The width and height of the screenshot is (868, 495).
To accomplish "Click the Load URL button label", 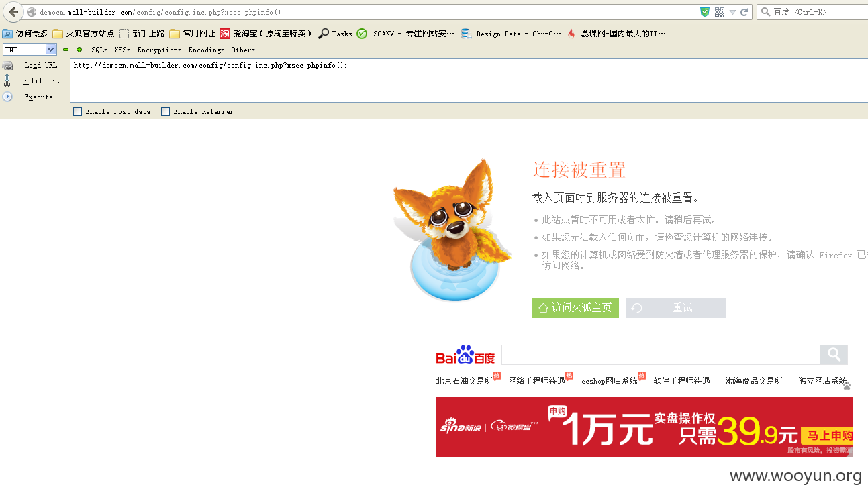I will point(41,66).
